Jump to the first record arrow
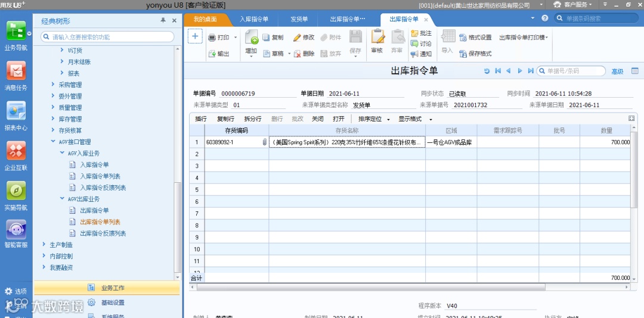Viewport: 644px width, 318px height. coord(498,71)
